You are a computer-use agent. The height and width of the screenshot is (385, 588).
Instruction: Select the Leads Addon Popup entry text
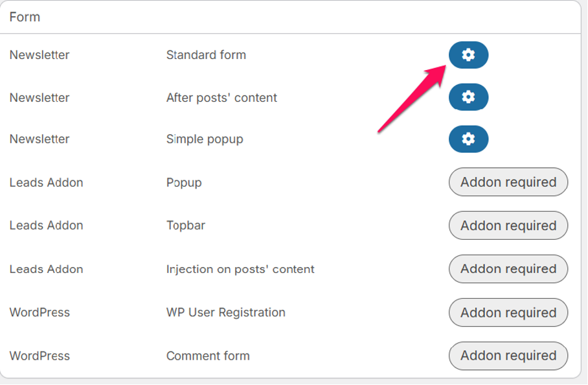(x=184, y=183)
